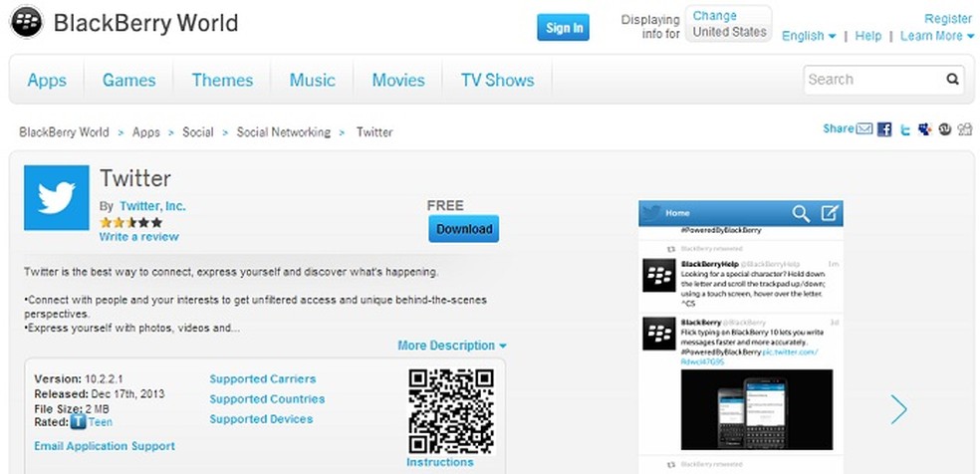Click the Sign In button
Viewport: 980px width, 474px height.
coord(563,28)
